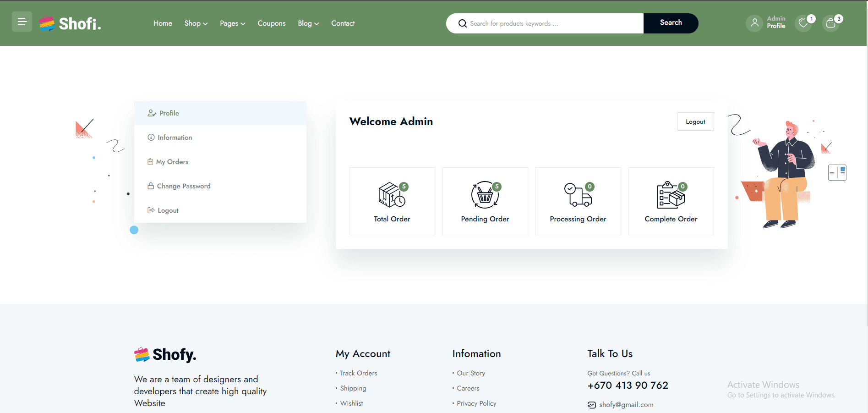The height and width of the screenshot is (413, 868).
Task: Expand the Blog dropdown menu
Action: (x=308, y=23)
